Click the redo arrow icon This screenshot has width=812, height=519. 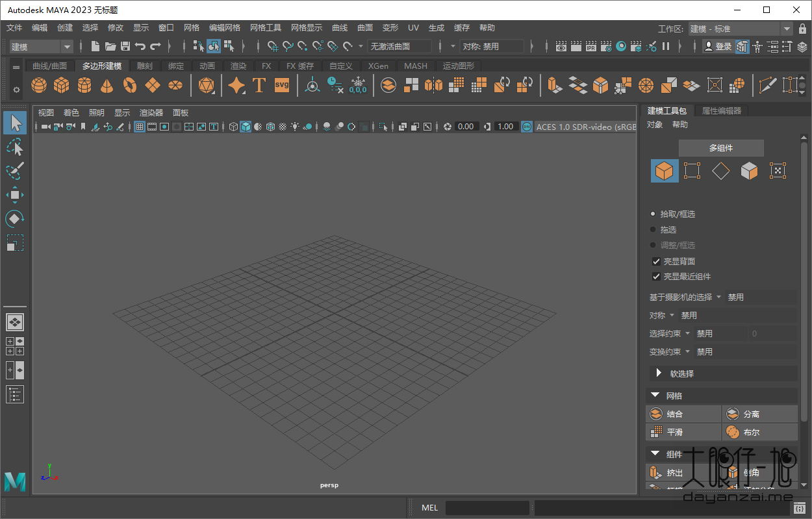[x=155, y=46]
